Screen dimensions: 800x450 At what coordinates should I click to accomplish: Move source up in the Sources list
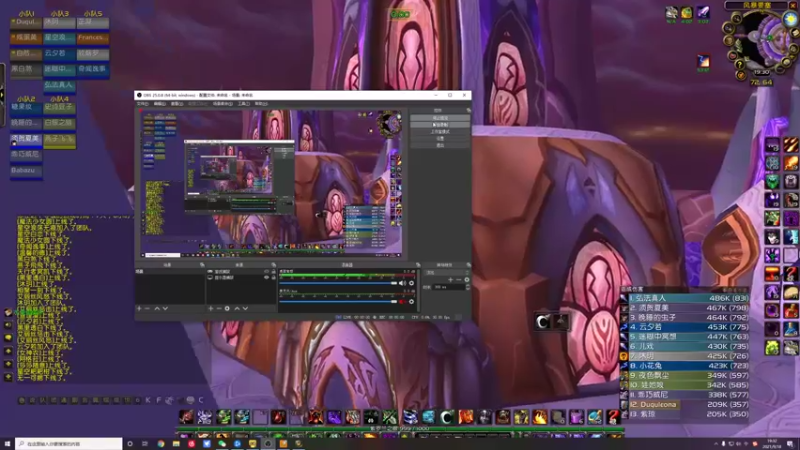(x=237, y=308)
